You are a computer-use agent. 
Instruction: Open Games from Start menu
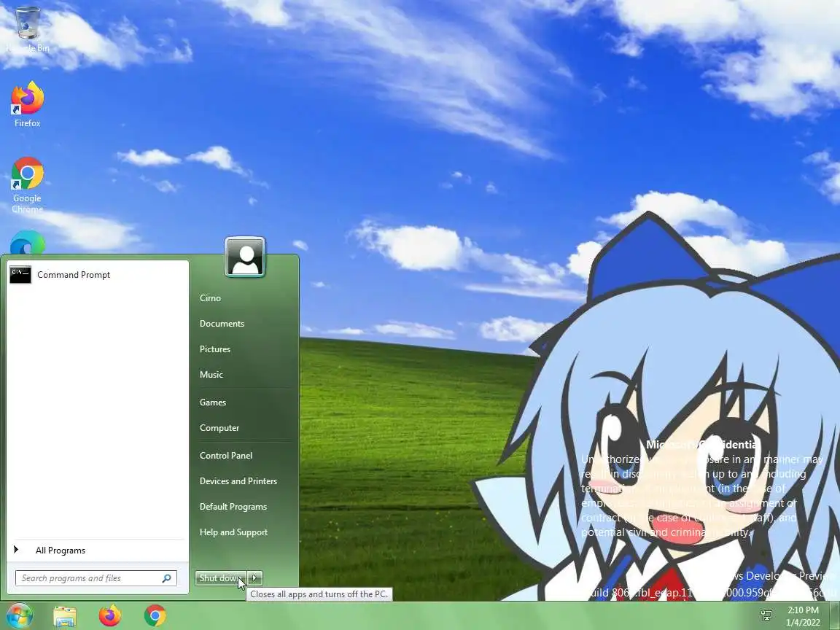(x=213, y=402)
